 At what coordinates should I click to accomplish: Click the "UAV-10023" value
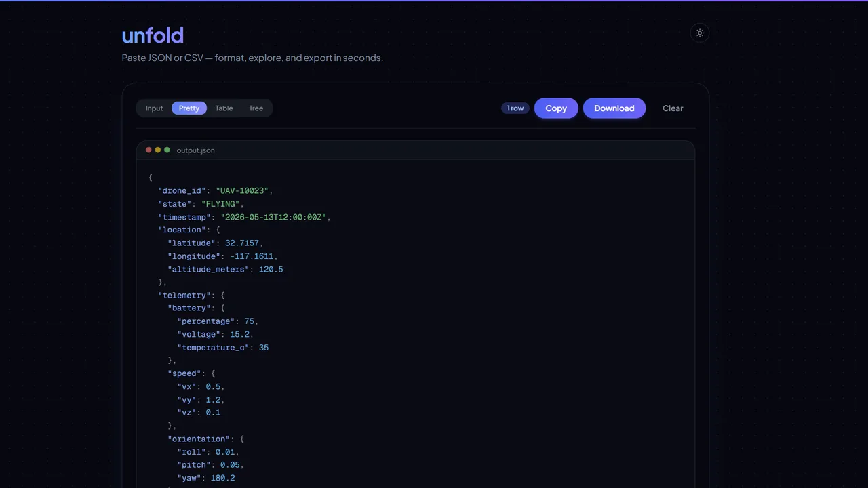pyautogui.click(x=242, y=191)
